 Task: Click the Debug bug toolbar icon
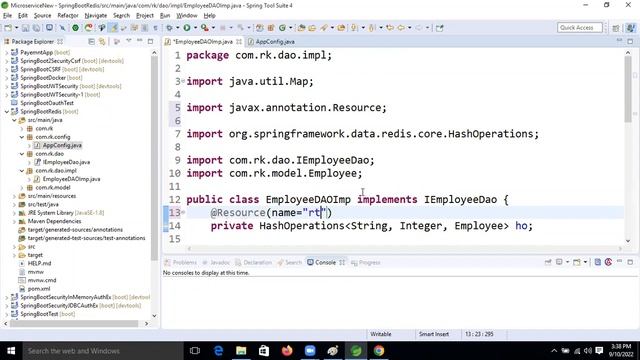(x=169, y=28)
